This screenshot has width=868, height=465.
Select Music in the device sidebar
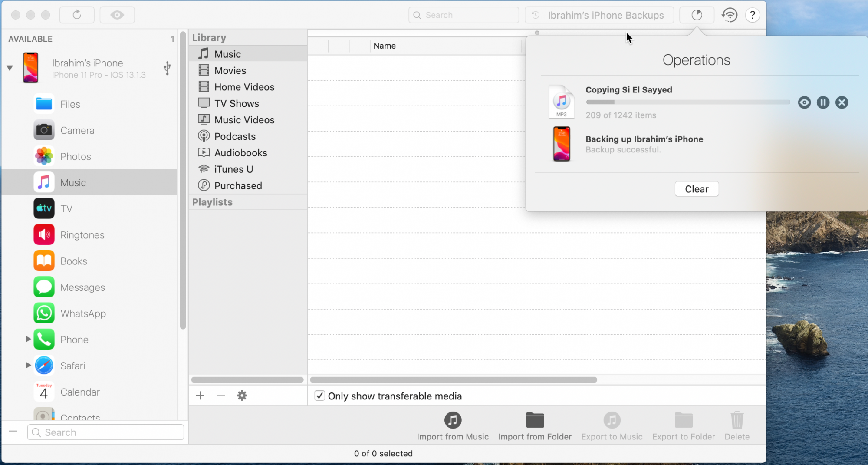[x=89, y=182]
